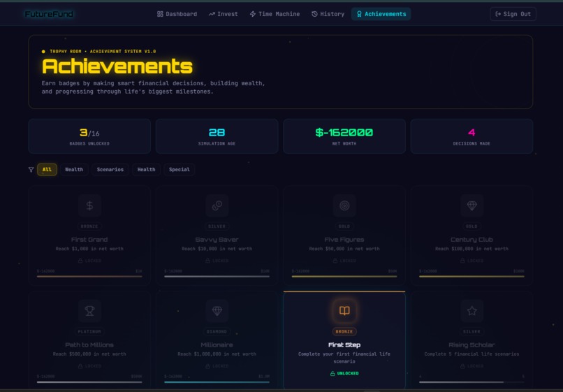The height and width of the screenshot is (392, 563).
Task: Click the FutureFund logo
Action: [x=49, y=14]
